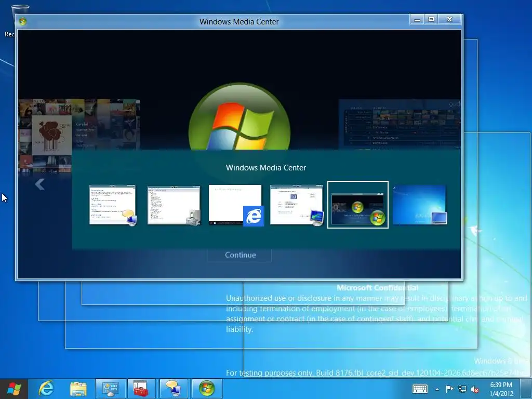Select the toolbox window thumbnail in switcher
532x399 pixels.
point(174,205)
